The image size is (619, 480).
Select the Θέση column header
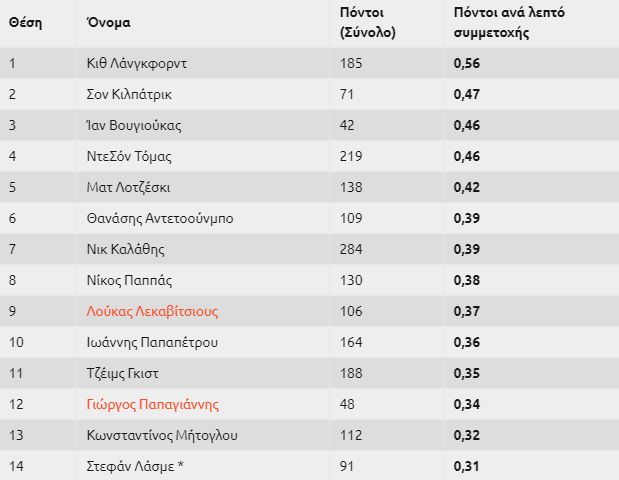[x=25, y=22]
